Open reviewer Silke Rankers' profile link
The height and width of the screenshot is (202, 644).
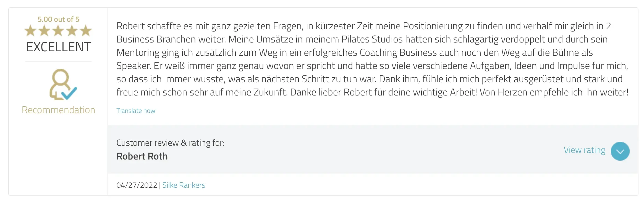click(184, 185)
